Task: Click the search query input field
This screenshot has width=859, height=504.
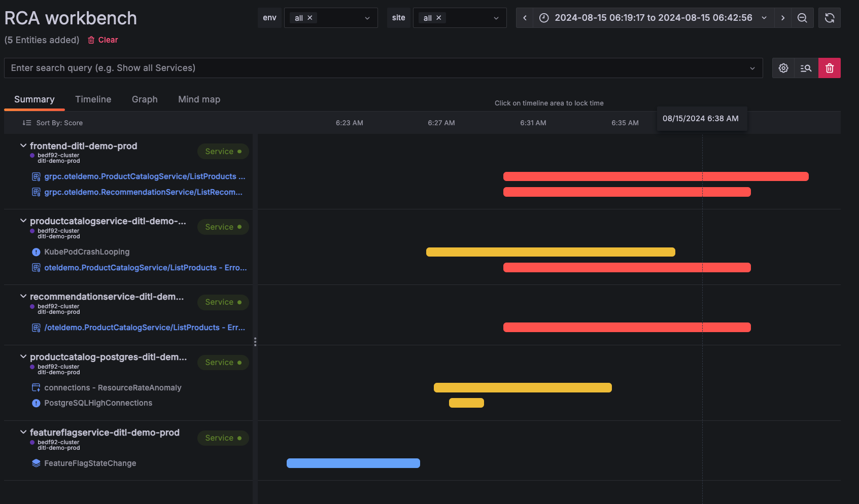Action: 355,67
